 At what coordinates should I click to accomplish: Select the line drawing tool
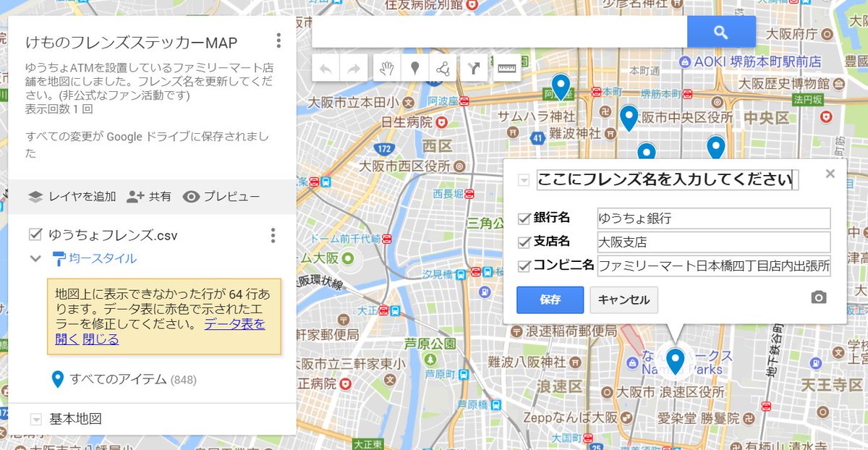442,67
